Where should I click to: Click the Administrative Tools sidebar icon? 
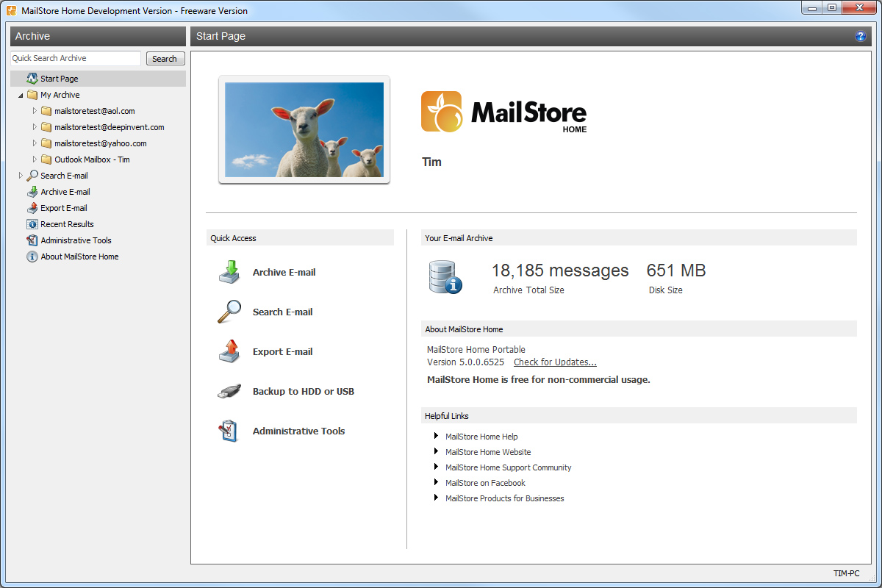[x=32, y=240]
